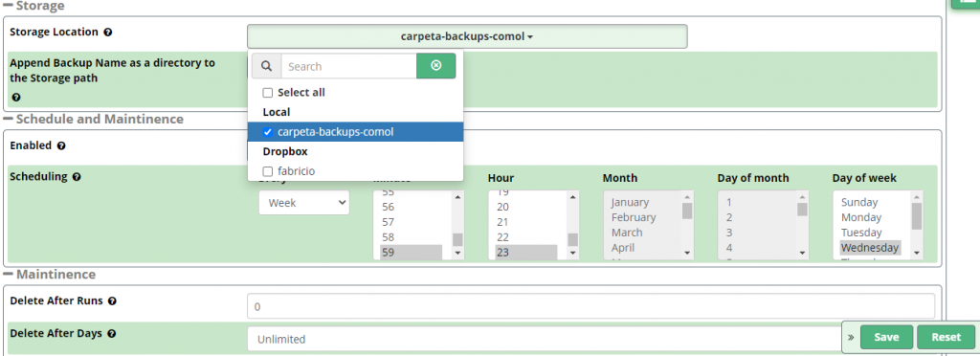Click the Save button
The height and width of the screenshot is (356, 980).
[x=886, y=337]
